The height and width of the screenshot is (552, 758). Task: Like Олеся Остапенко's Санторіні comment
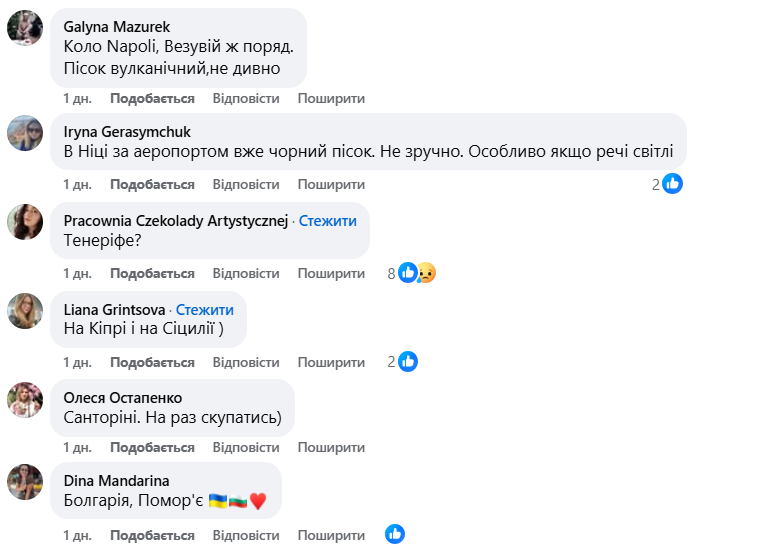point(152,447)
